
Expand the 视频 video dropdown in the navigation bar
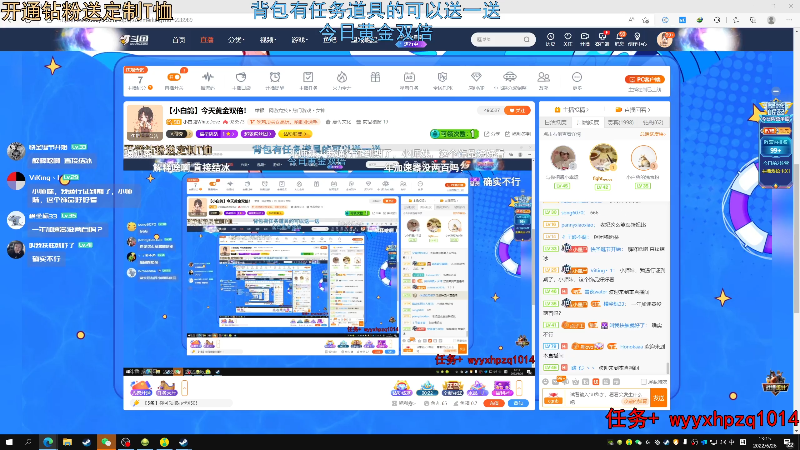point(268,40)
